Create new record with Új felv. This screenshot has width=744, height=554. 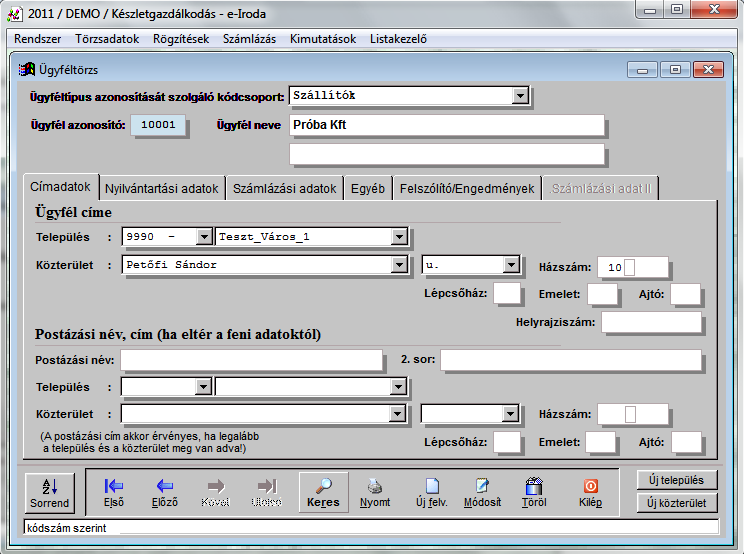click(432, 492)
